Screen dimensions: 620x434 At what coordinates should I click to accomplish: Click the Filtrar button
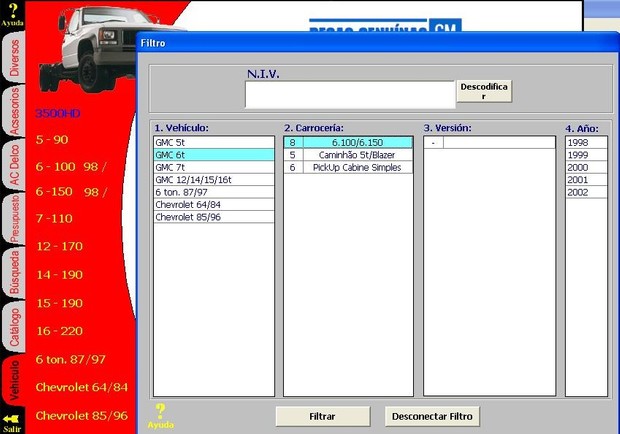pos(323,416)
